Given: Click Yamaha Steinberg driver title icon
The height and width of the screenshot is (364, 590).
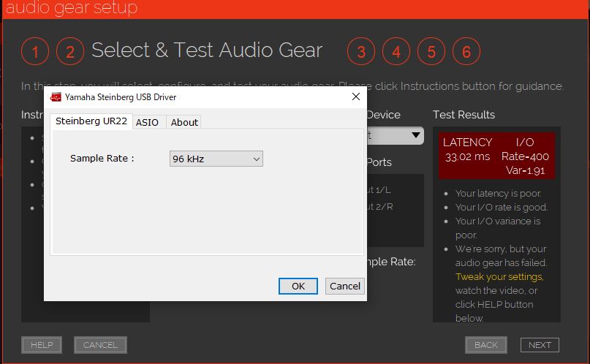Looking at the screenshot, I should click(x=56, y=96).
